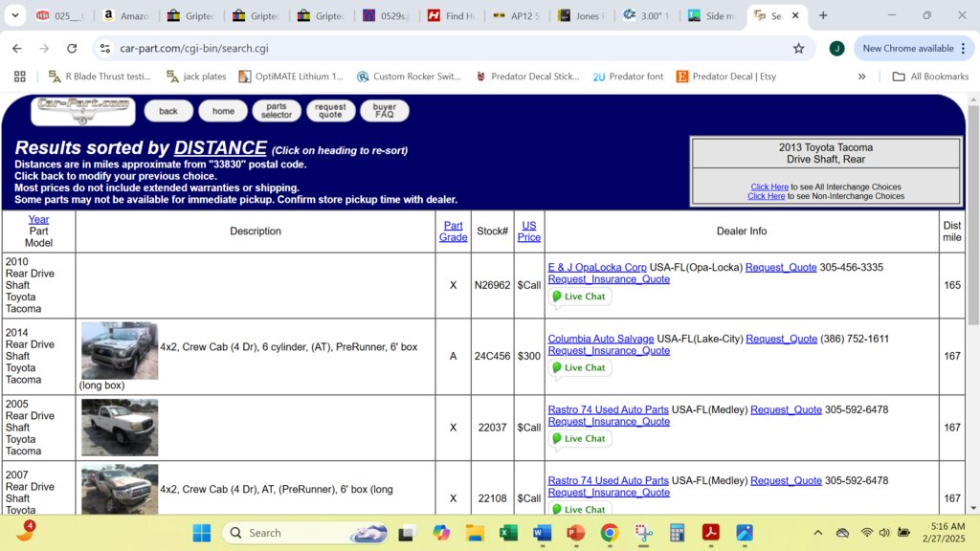Open Predator font bookmark

628,77
